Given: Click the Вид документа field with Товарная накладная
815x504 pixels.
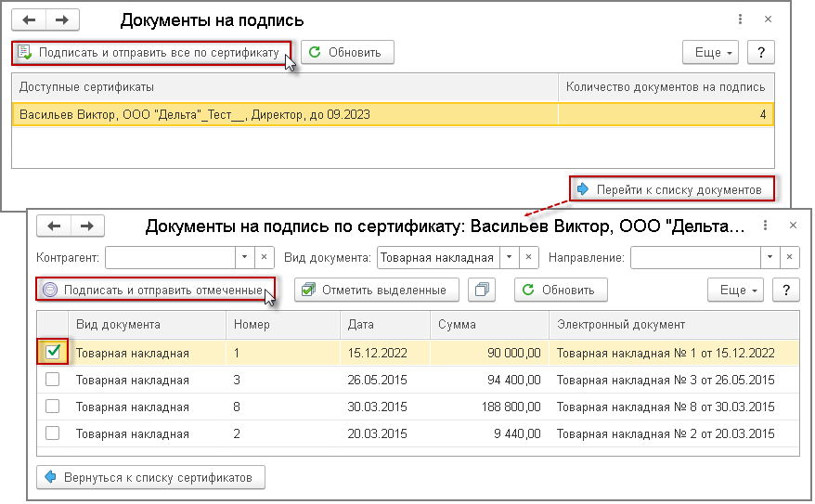Looking at the screenshot, I should (438, 258).
